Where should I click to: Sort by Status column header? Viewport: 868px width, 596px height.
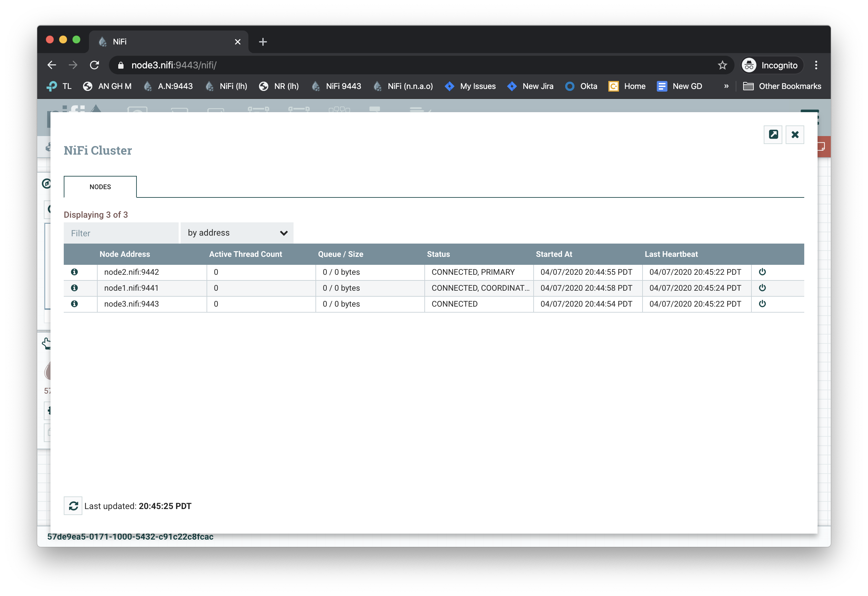click(x=438, y=254)
